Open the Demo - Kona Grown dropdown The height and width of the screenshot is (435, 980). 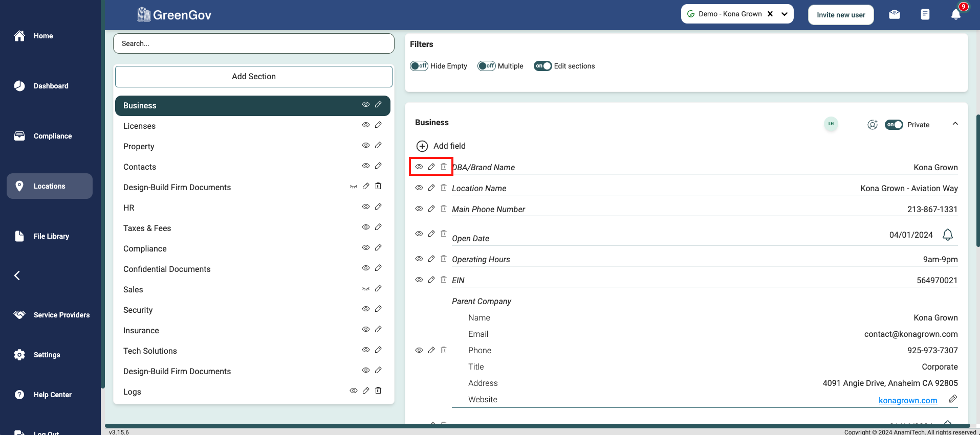coord(784,14)
